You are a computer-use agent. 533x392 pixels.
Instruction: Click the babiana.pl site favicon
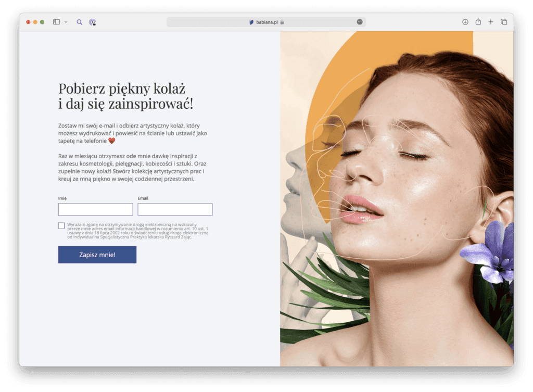[x=252, y=22]
